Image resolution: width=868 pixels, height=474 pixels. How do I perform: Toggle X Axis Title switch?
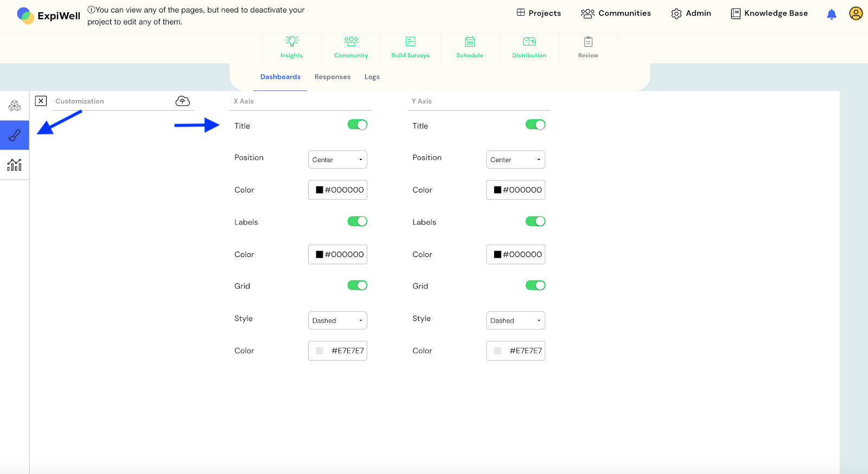[x=358, y=125]
